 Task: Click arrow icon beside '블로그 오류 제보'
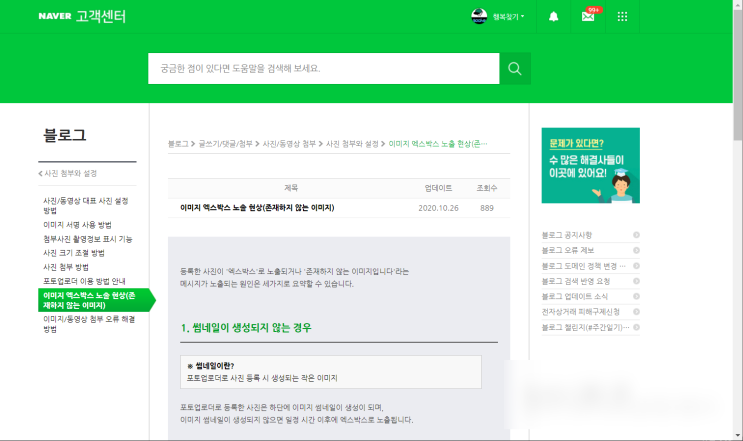tap(636, 250)
